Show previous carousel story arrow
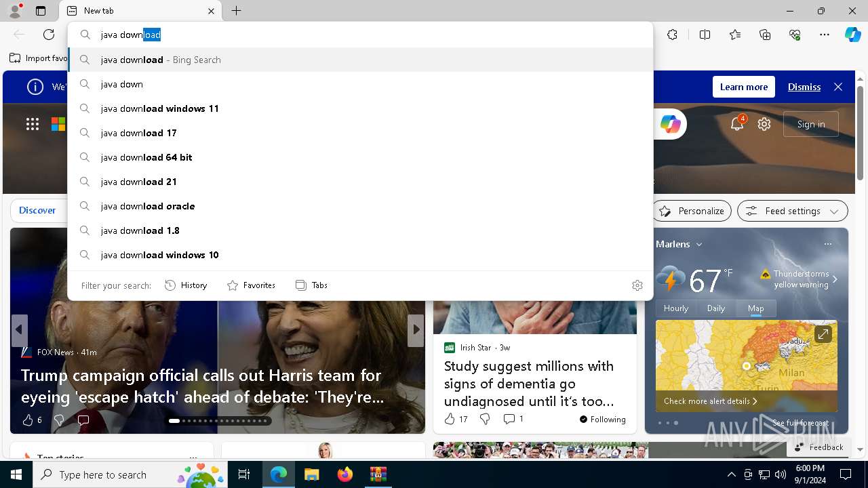This screenshot has height=488, width=868. 19,330
